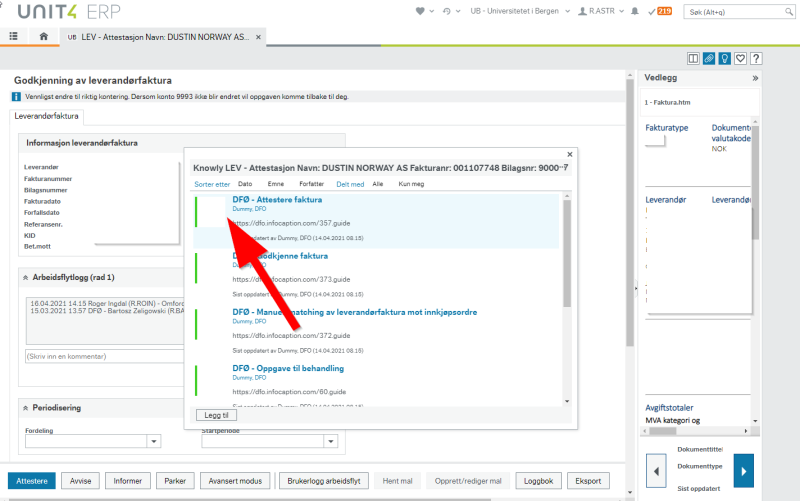Open the tasks checkmark with 219 badge
This screenshot has width=800, height=501.
pos(660,11)
